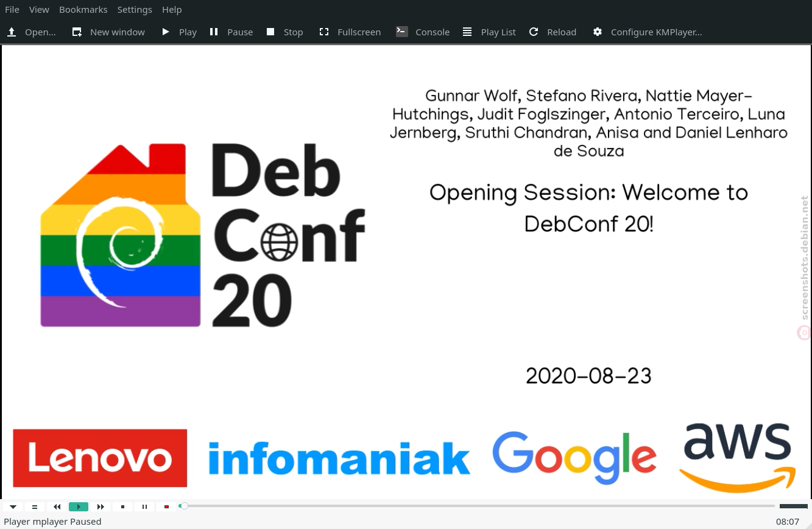Screen dimensions: 812x529
Task: Click the 08:07 time display
Action: (787, 521)
